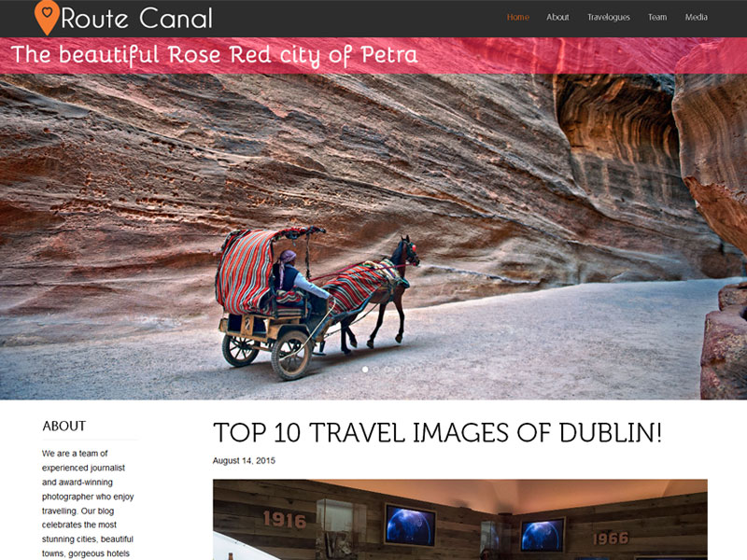Open the About page in navigation
The height and width of the screenshot is (560, 747).
click(x=557, y=17)
